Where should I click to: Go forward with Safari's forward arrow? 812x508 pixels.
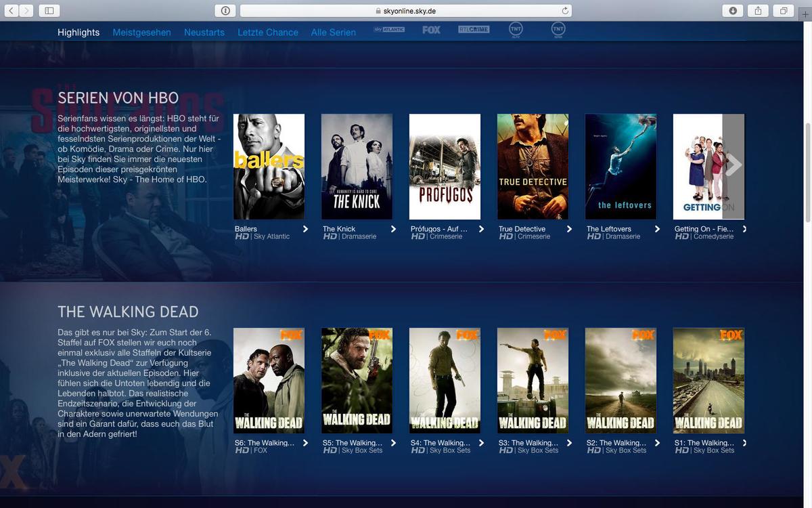click(x=26, y=10)
